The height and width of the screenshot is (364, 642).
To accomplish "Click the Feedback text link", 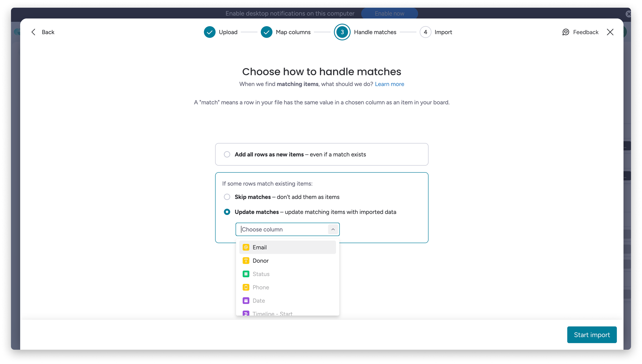I will [x=586, y=32].
